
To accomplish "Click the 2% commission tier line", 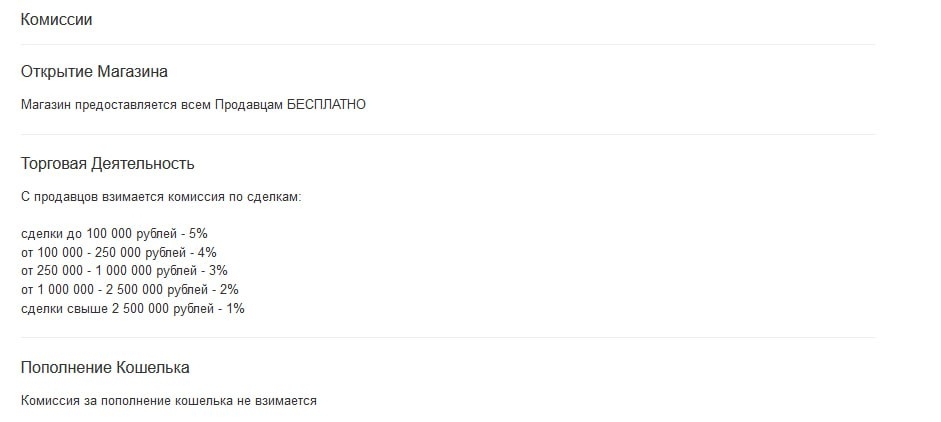I will pyautogui.click(x=130, y=290).
